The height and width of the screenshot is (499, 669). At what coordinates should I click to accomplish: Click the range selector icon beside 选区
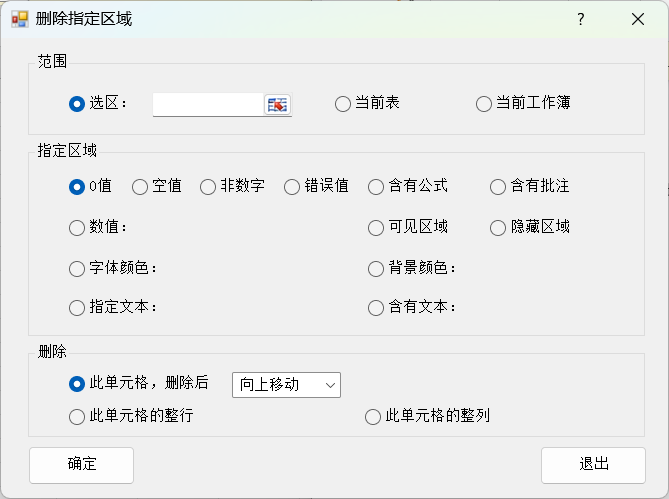(277, 104)
